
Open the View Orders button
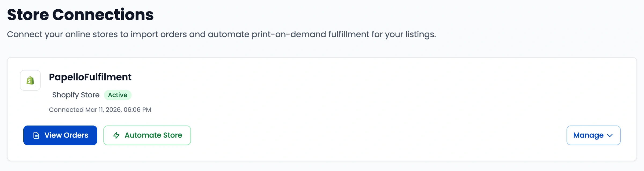(60, 135)
